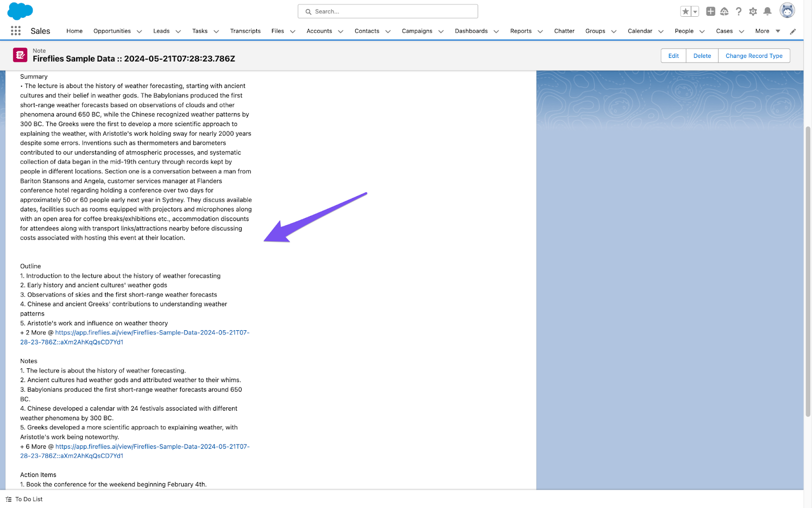
Task: Show notifications bell panel
Action: point(767,11)
